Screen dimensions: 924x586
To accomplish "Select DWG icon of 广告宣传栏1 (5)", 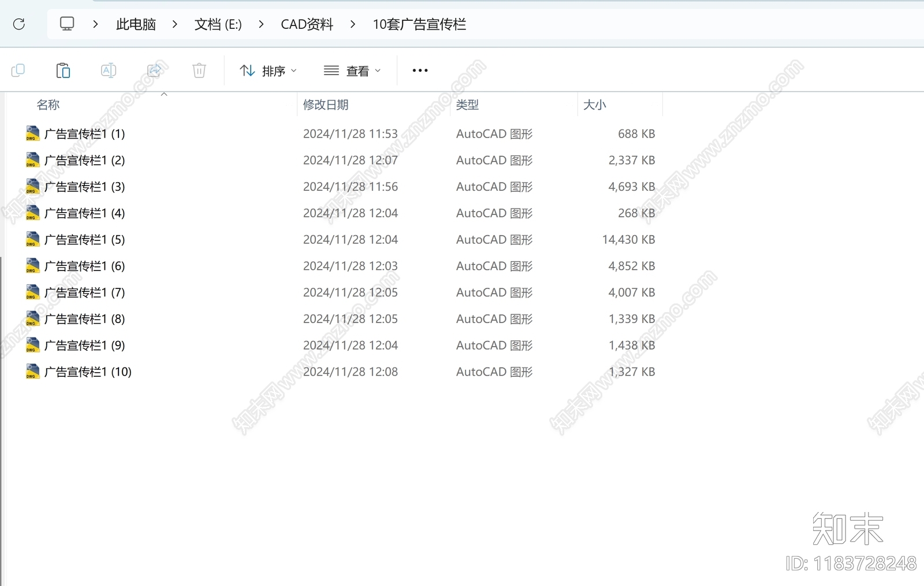I will [x=32, y=239].
